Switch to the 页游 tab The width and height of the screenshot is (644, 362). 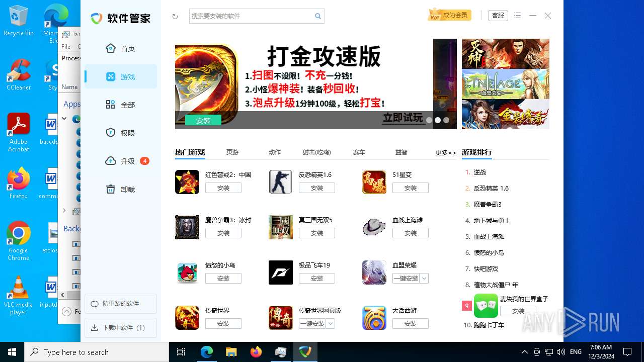click(232, 152)
